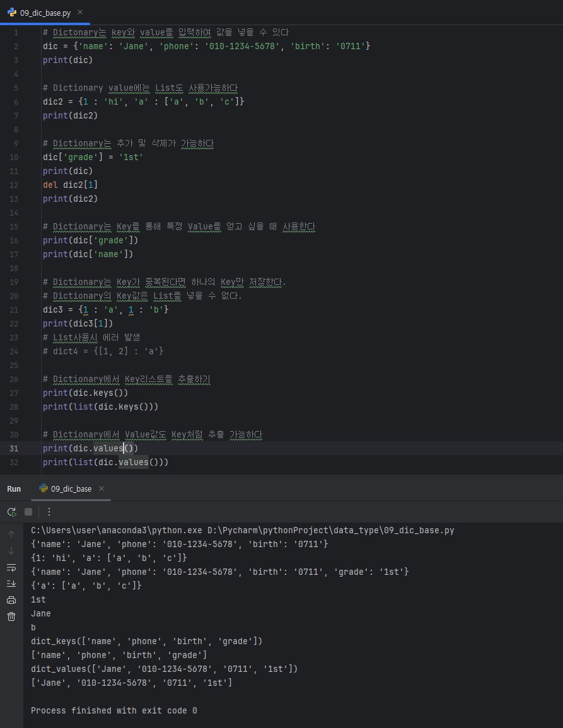
Task: Click the dic['grade'] = '1st' line
Action: 93,157
